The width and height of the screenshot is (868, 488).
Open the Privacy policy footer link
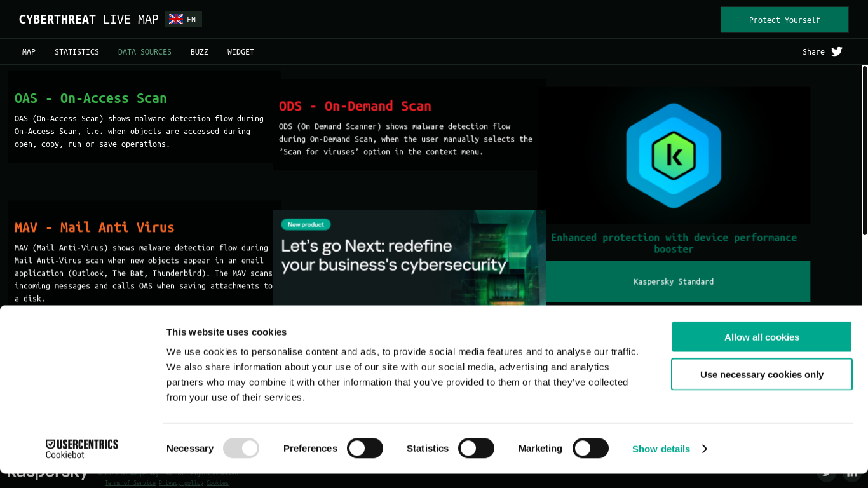point(181,483)
